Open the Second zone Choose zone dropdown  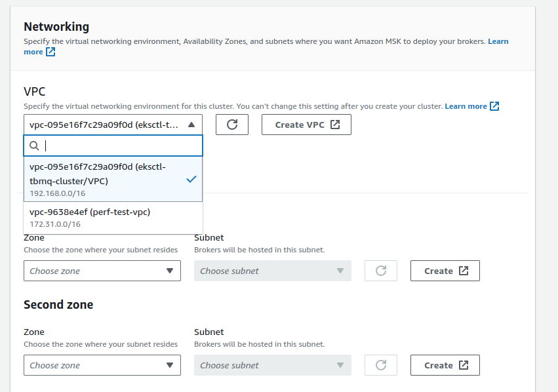102,365
